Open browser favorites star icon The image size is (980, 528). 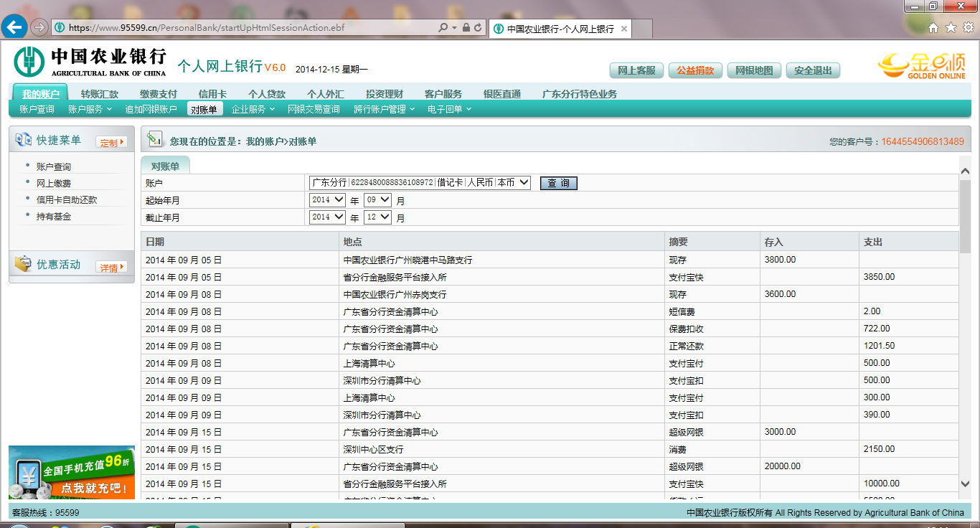point(951,28)
